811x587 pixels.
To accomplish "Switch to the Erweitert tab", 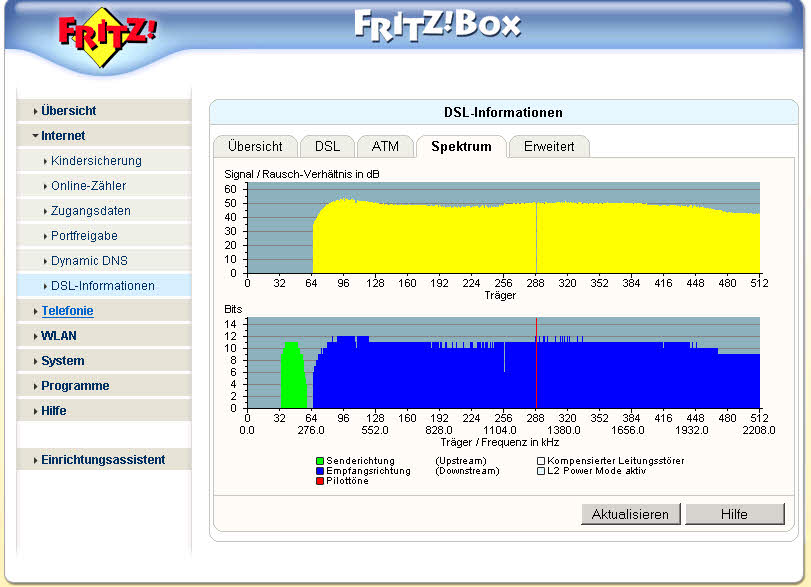I will (x=549, y=146).
